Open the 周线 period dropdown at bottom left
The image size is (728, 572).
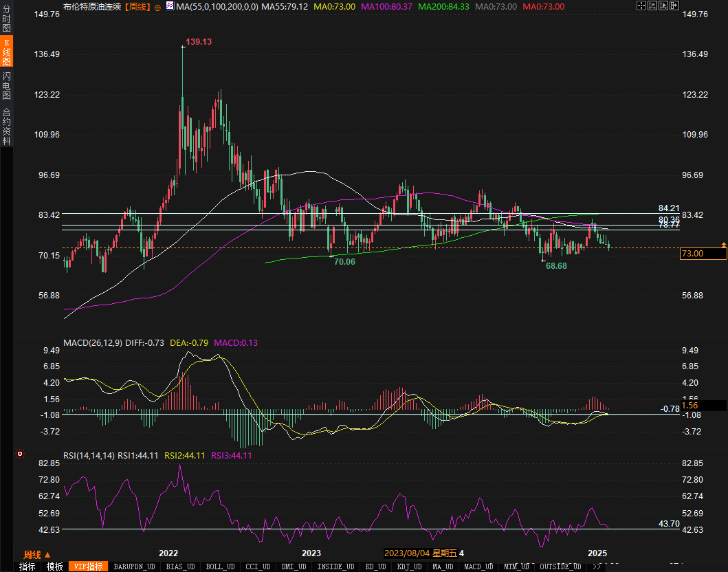(x=36, y=554)
